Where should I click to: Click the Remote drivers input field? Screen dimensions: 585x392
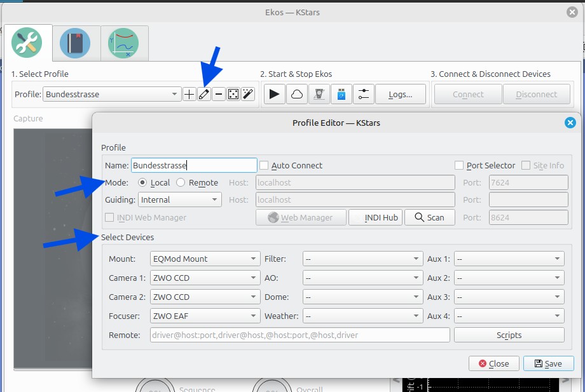pyautogui.click(x=299, y=335)
